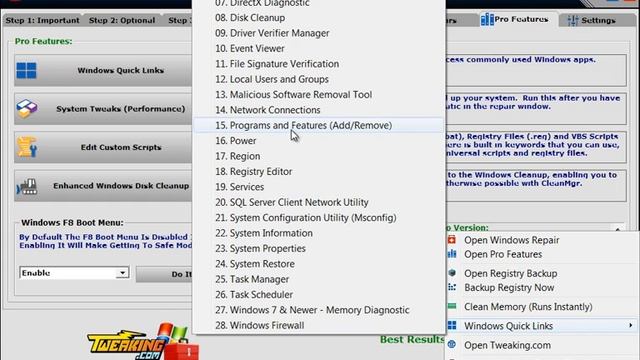Click the Settings tab sliders icon

[x=573, y=20]
